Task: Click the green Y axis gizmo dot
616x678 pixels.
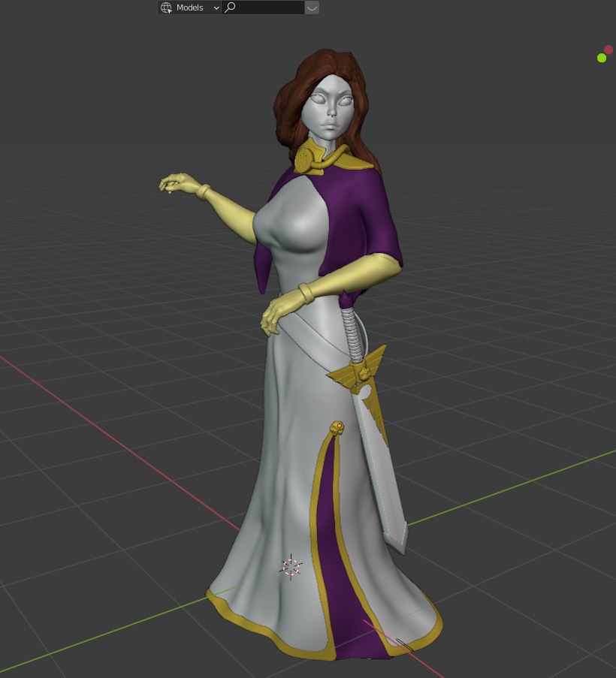Action: coord(601,58)
